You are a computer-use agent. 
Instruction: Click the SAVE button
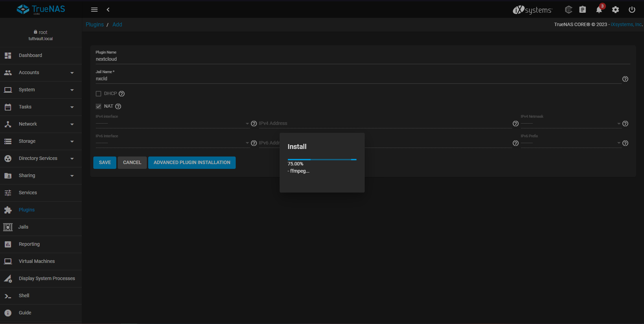click(x=105, y=163)
